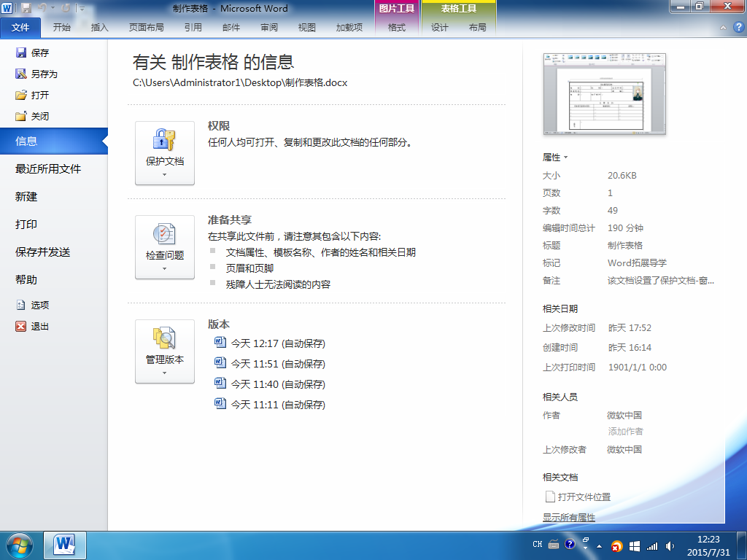Click the red Exit icon
Viewport: 747px width, 560px height.
pos(21,326)
